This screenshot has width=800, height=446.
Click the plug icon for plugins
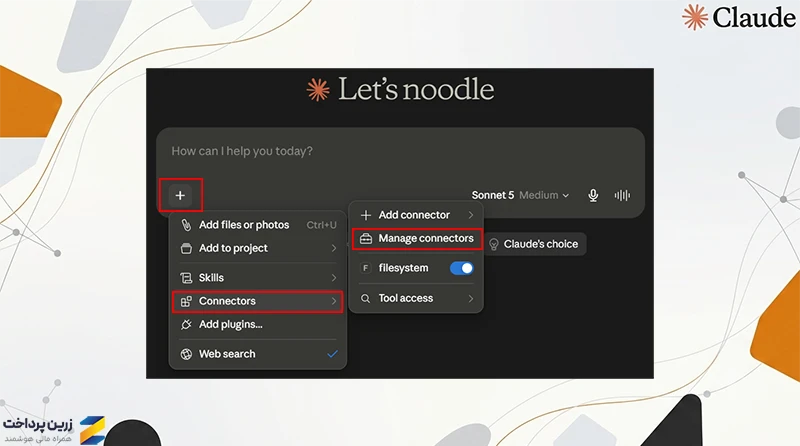186,325
